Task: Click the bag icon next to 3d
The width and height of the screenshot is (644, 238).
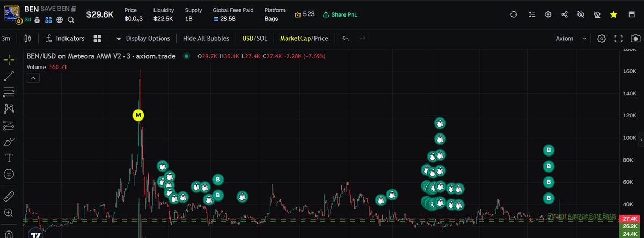Action: point(37,20)
